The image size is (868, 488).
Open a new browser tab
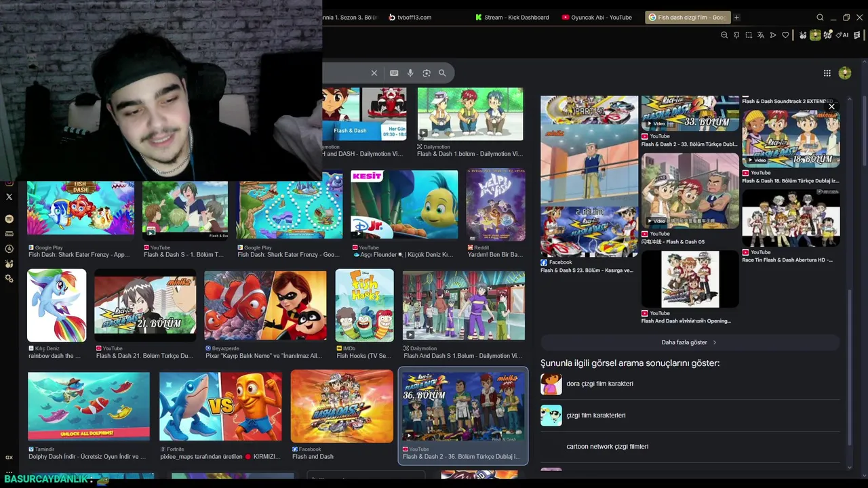(x=736, y=18)
